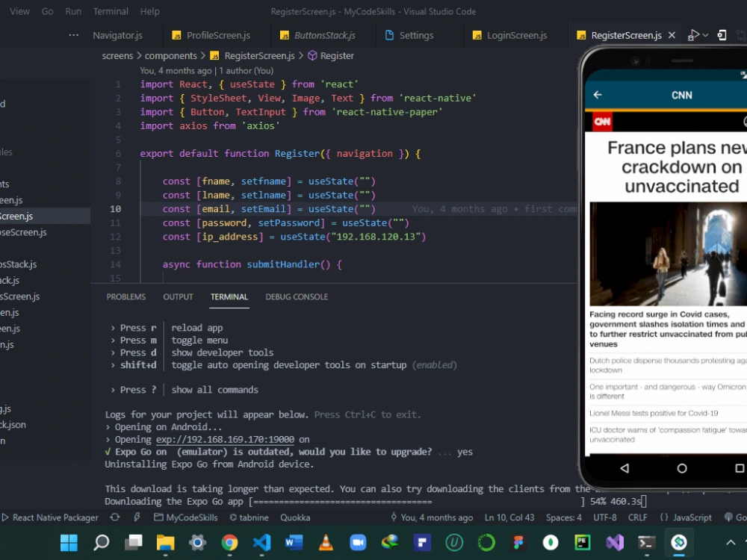Image resolution: width=747 pixels, height=560 pixels.
Task: Open the purple Visual Studio taskbar icon
Action: pos(615,542)
